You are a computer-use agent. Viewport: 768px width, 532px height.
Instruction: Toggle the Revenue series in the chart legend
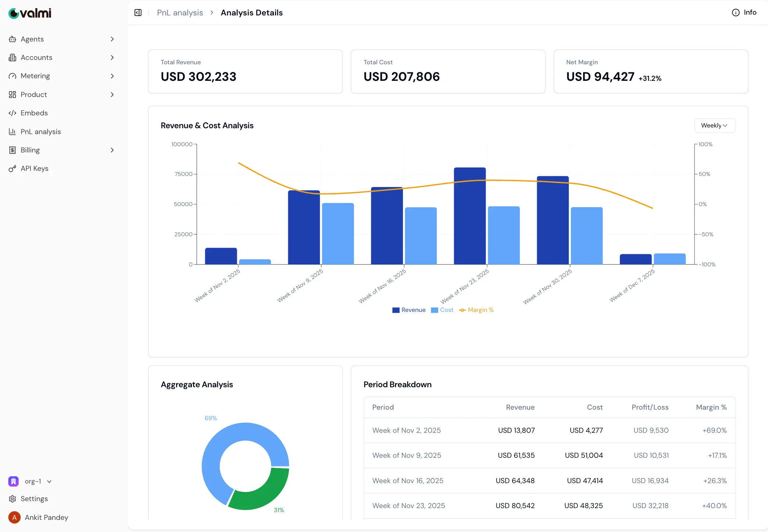point(408,310)
